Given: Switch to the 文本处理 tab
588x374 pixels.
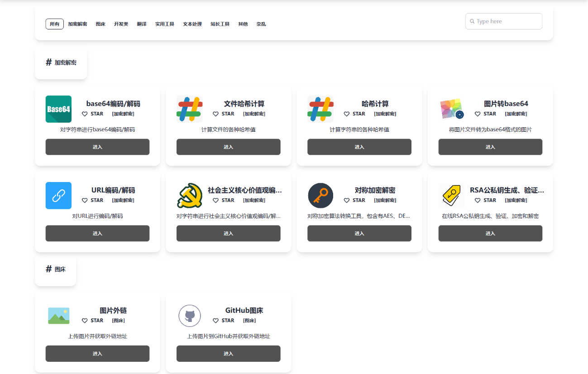Looking at the screenshot, I should (x=192, y=24).
